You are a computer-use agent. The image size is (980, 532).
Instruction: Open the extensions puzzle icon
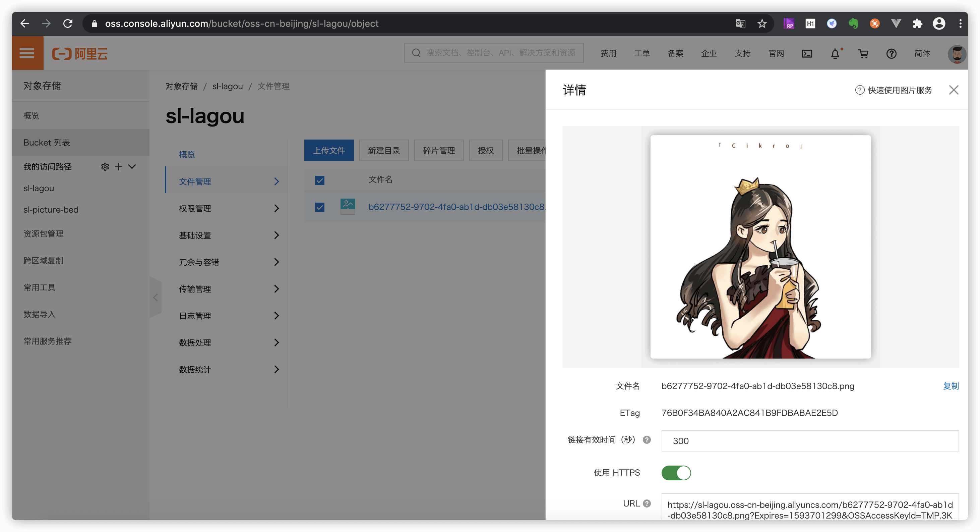click(917, 23)
